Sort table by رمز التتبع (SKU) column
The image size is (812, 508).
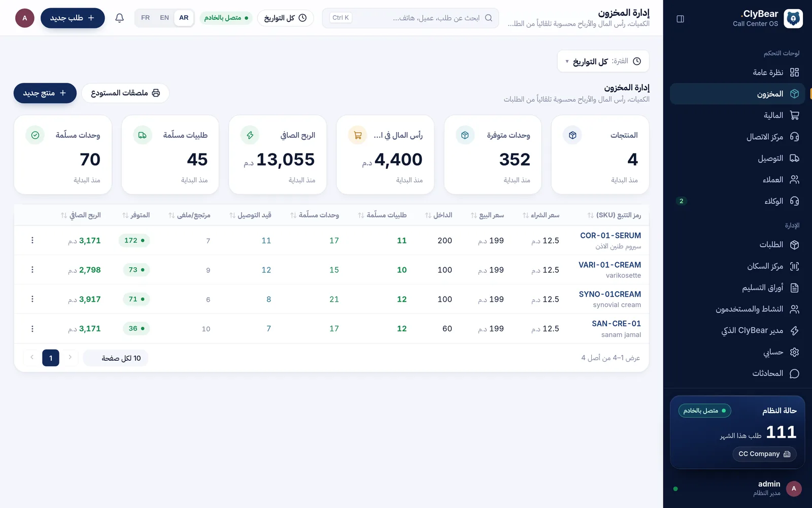pos(614,215)
